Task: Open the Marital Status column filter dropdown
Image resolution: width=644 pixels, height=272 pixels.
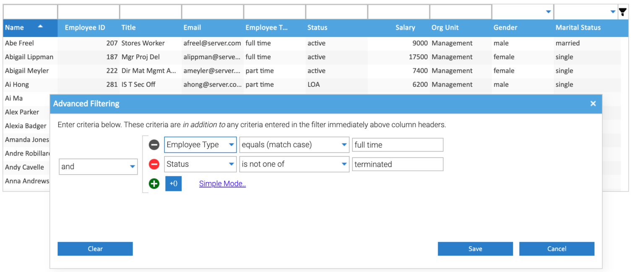Action: coord(613,12)
